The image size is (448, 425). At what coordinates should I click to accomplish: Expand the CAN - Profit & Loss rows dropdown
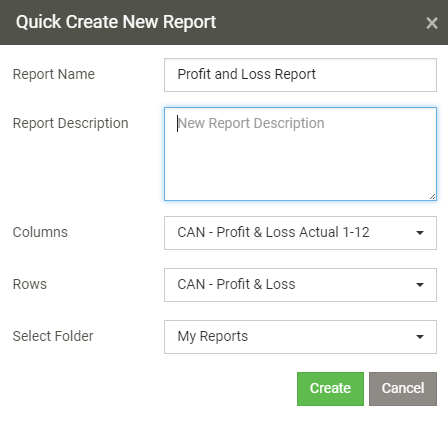300,285
